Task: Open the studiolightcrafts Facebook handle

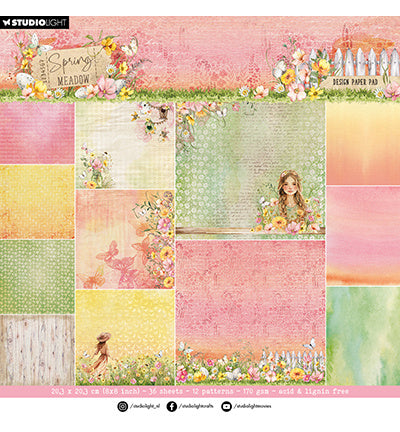Action: (196, 406)
